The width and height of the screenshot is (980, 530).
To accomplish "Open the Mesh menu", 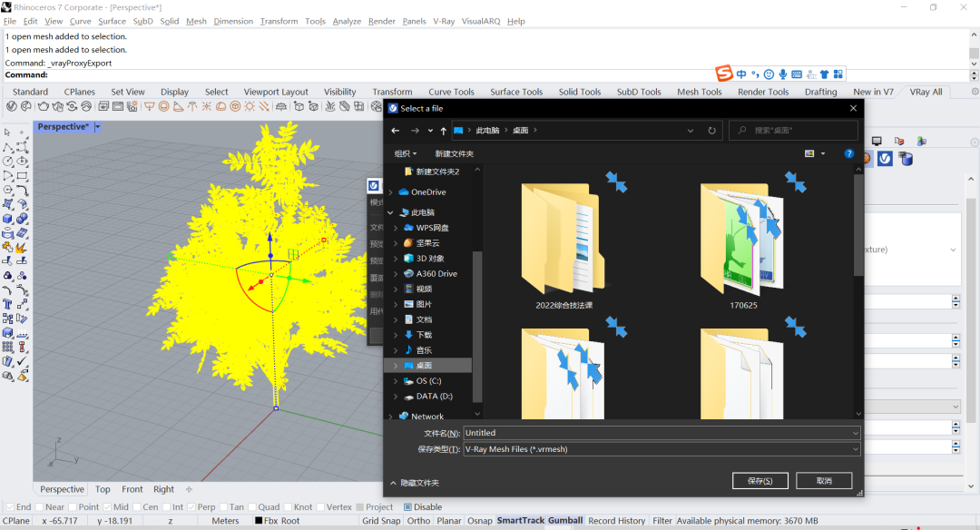I will tap(196, 21).
